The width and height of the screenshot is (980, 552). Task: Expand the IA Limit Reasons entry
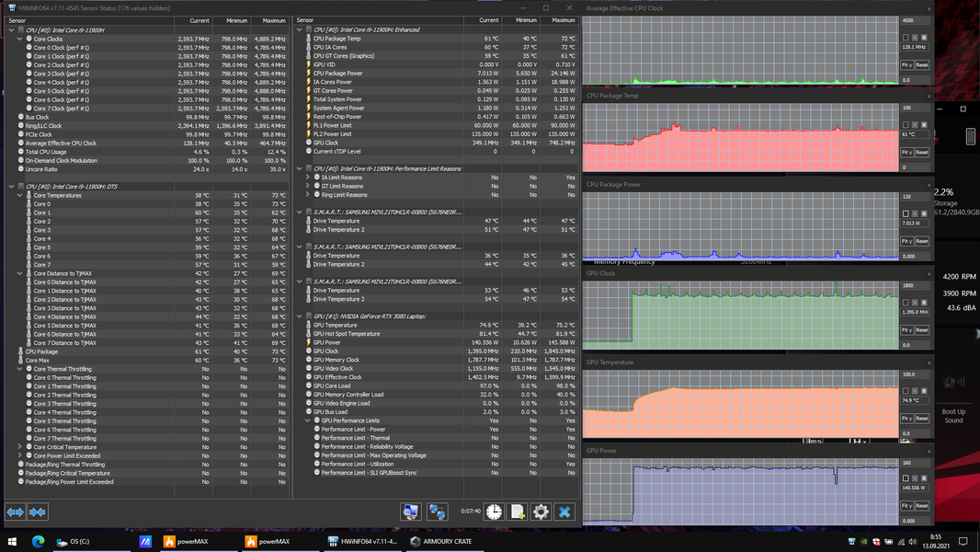(308, 178)
